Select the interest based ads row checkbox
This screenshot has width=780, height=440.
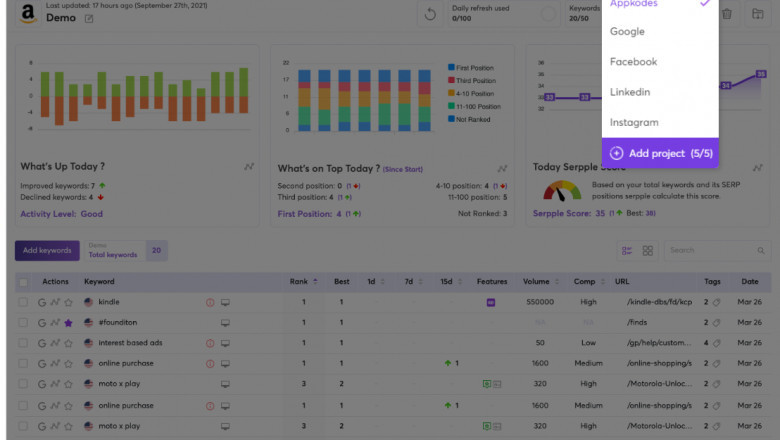click(x=23, y=343)
